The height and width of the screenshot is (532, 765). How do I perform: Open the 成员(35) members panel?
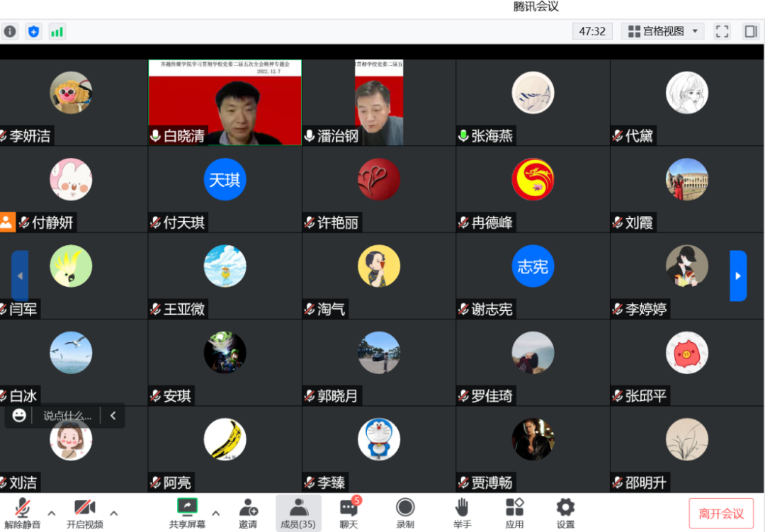click(x=298, y=513)
